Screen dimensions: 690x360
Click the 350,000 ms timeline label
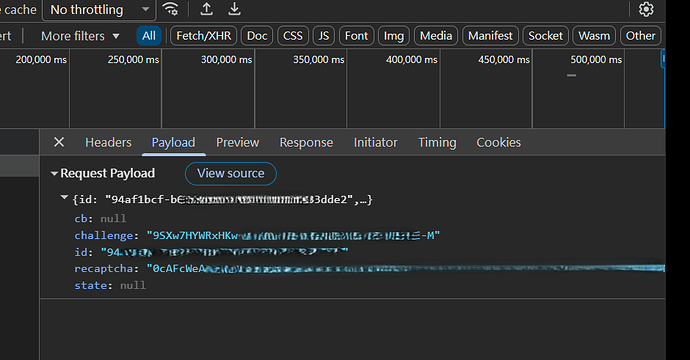click(x=319, y=59)
